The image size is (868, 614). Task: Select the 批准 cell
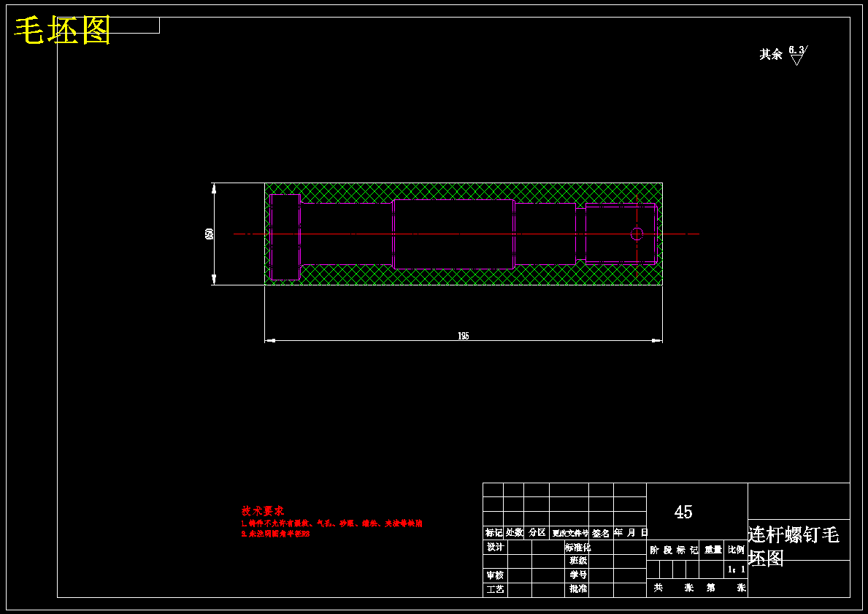(x=578, y=588)
